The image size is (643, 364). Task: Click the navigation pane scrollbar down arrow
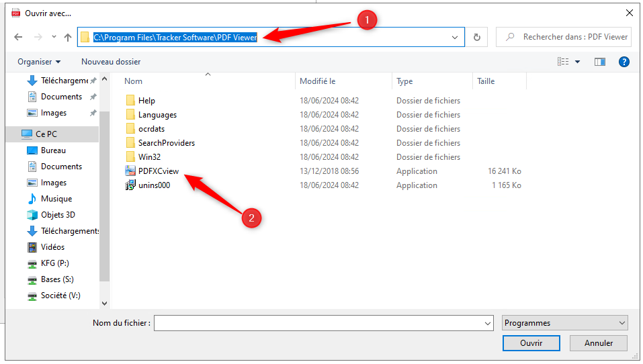(x=104, y=304)
